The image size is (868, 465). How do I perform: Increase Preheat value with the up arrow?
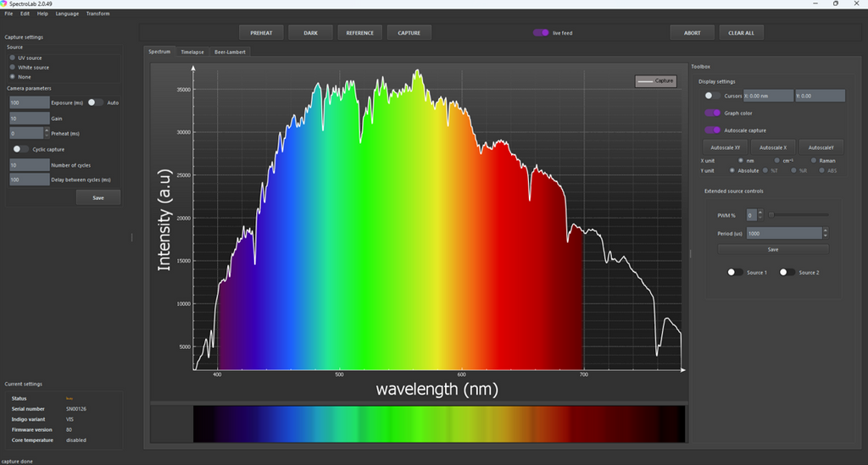pos(45,130)
